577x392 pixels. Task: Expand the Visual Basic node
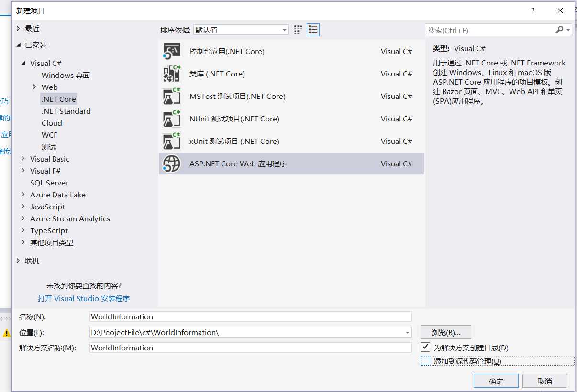(x=23, y=159)
